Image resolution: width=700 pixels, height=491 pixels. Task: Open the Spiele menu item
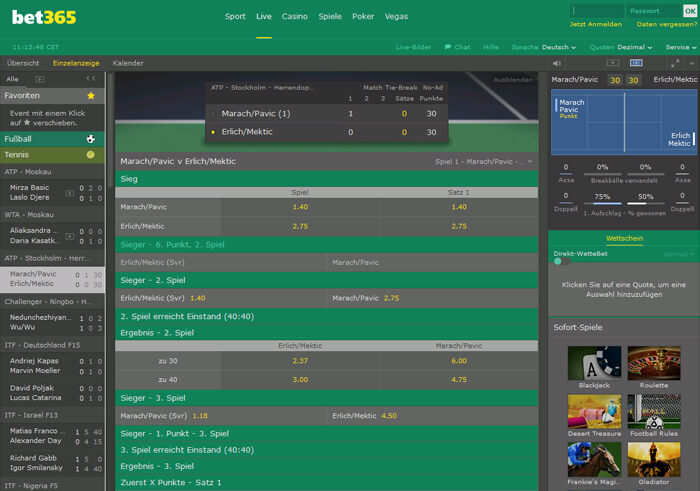click(x=330, y=17)
